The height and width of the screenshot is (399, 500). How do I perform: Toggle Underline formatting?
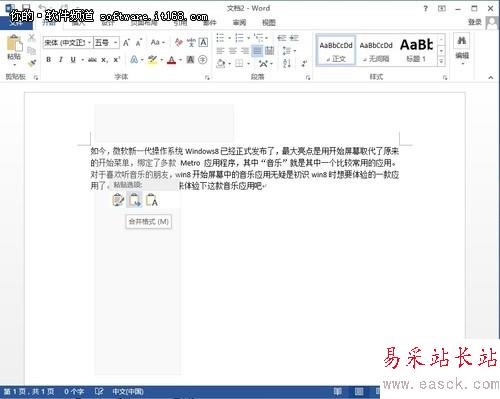click(x=73, y=60)
